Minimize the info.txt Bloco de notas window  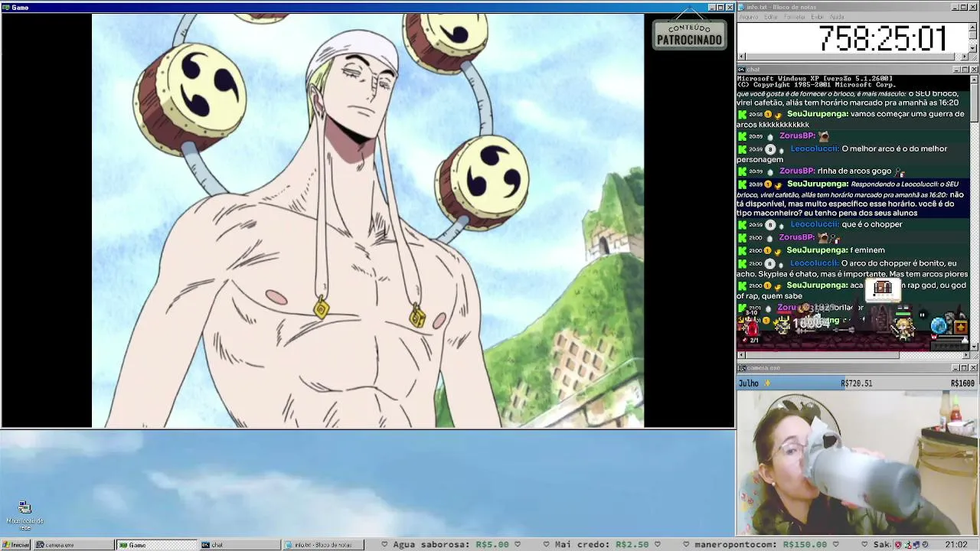[x=955, y=7]
